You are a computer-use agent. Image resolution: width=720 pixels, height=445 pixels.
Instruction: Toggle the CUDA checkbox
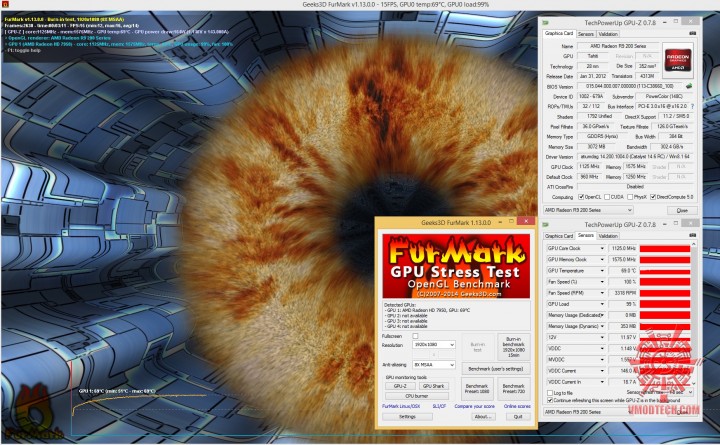(x=607, y=197)
